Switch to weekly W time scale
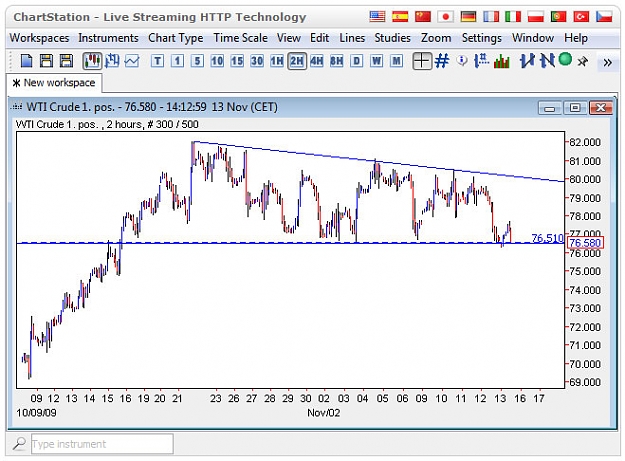The width and height of the screenshot is (625, 461). click(x=376, y=61)
